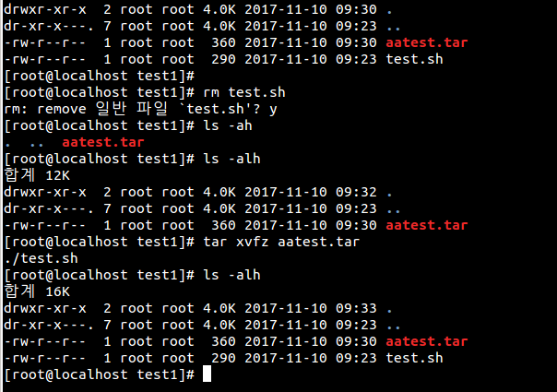Click the '합계 16K' total line

click(37, 291)
